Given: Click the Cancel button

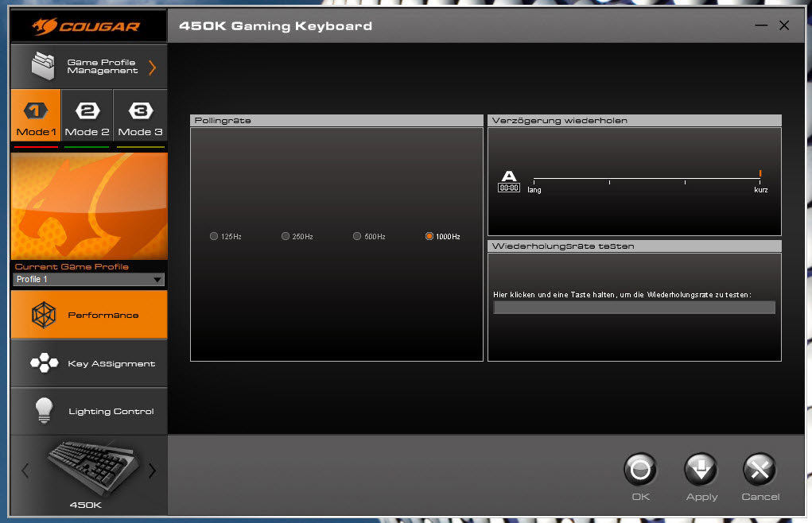Looking at the screenshot, I should pos(760,470).
